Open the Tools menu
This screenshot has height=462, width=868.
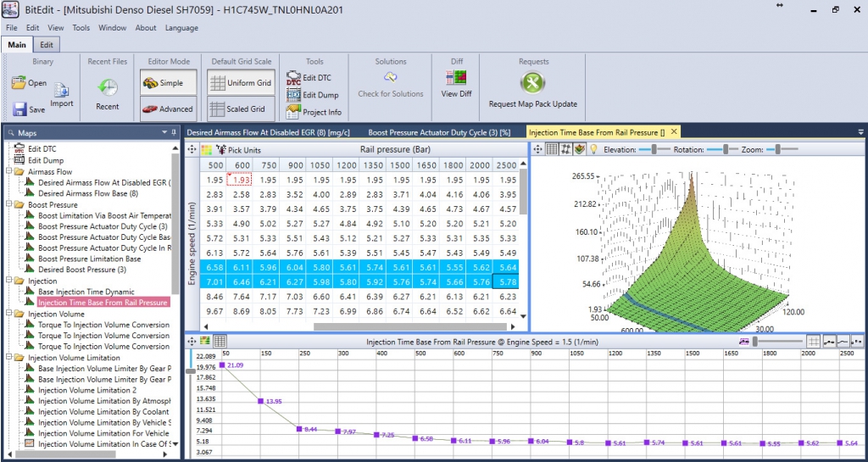[x=81, y=28]
